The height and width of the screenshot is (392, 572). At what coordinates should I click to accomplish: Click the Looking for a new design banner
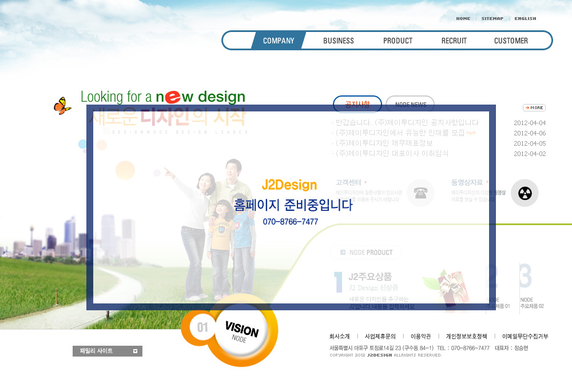[163, 97]
